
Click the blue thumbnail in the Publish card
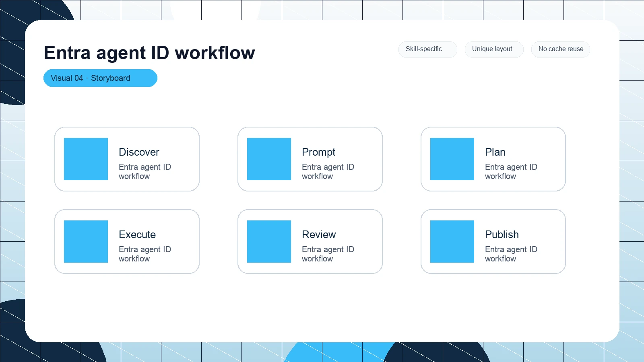(452, 241)
